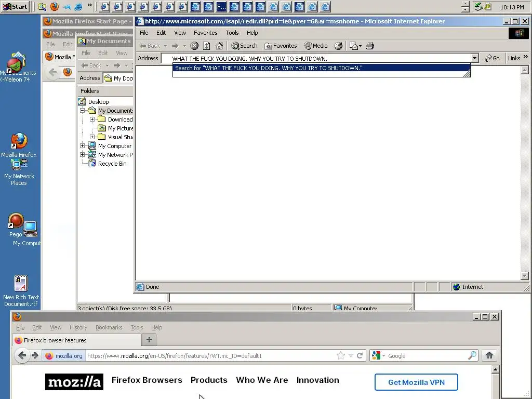Open the Media pane in Internet Explorer
Image resolution: width=532 pixels, height=399 pixels.
click(x=316, y=46)
